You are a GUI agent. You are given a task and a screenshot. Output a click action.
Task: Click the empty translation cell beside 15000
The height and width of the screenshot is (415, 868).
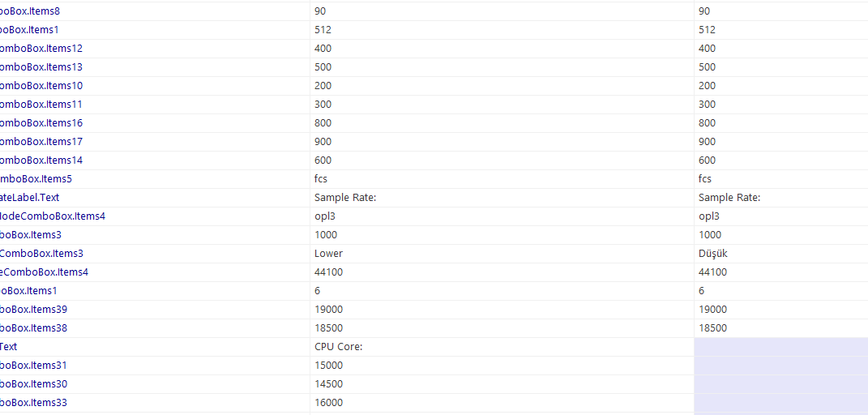coord(781,366)
